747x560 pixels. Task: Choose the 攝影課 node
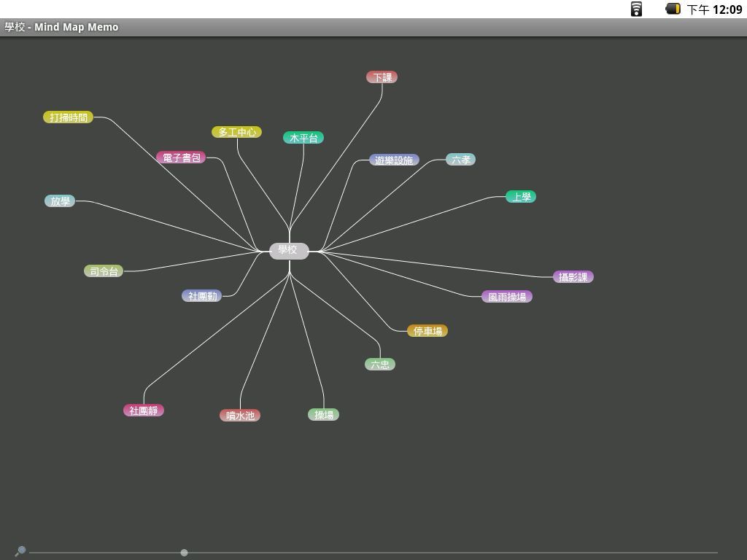(573, 277)
